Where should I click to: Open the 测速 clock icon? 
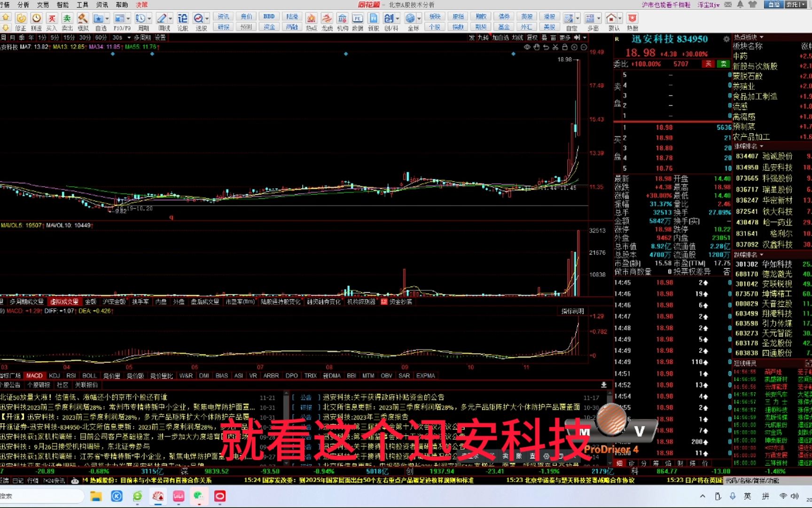37,18
